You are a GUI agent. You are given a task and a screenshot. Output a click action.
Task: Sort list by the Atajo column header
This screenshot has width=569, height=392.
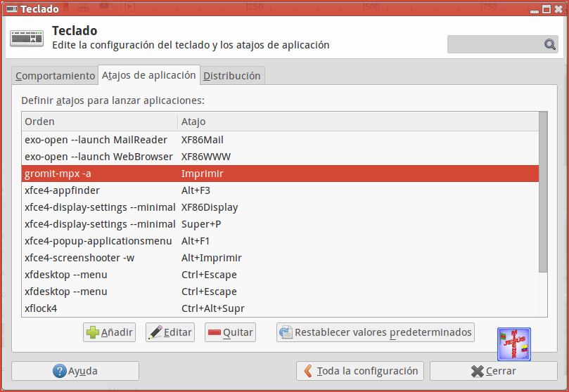(358, 122)
